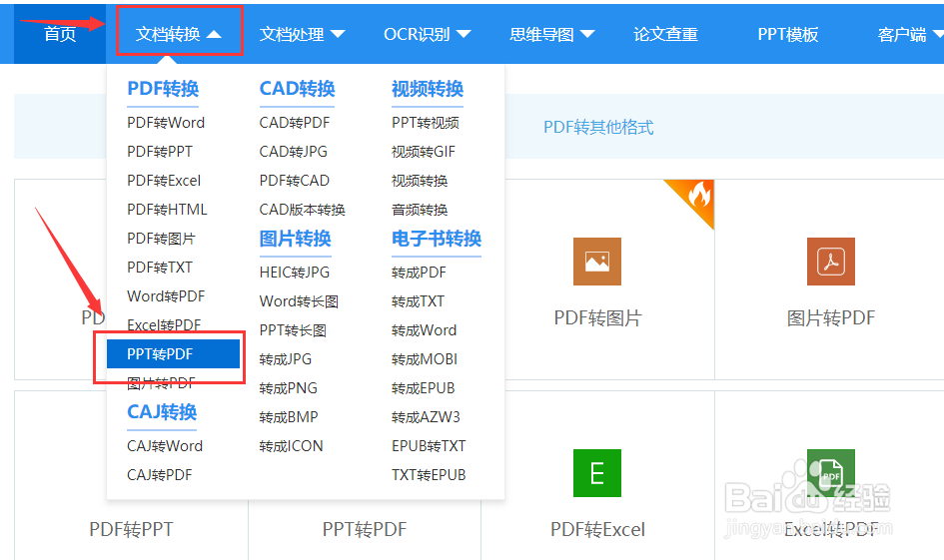Select CAD转PDF menu entry

295,123
